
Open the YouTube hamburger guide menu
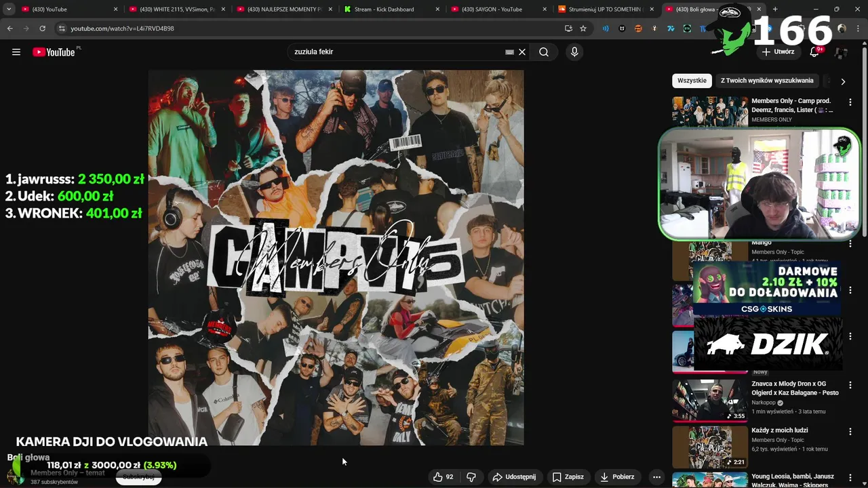point(16,52)
